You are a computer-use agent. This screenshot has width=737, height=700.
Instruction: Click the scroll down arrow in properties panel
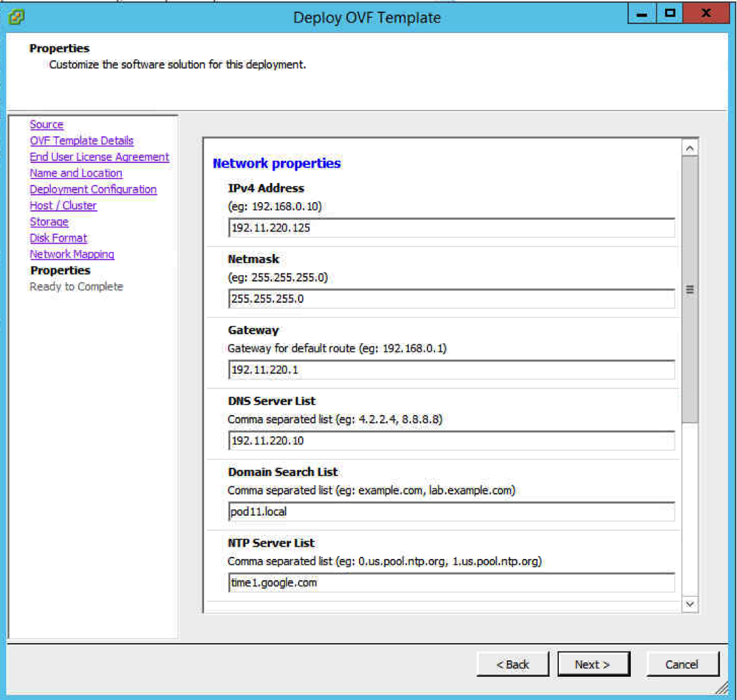tap(690, 603)
